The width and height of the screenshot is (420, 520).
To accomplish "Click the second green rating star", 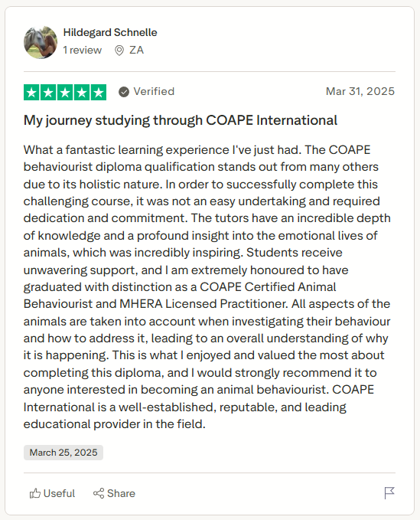I will coord(48,93).
